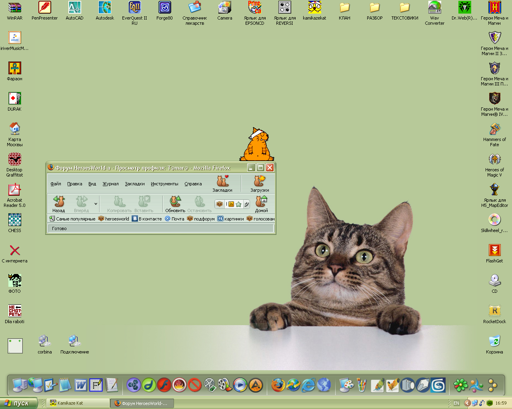This screenshot has height=409, width=512.
Task: Launch Word from the dock
Action: pos(80,385)
